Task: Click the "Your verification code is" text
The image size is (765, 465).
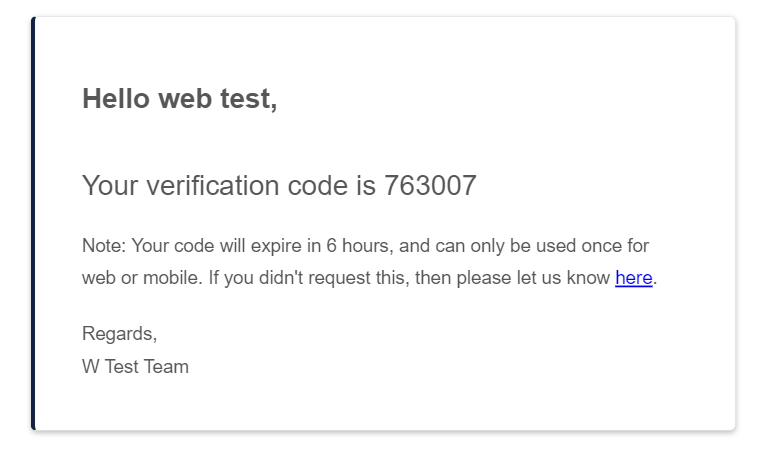Action: (229, 186)
